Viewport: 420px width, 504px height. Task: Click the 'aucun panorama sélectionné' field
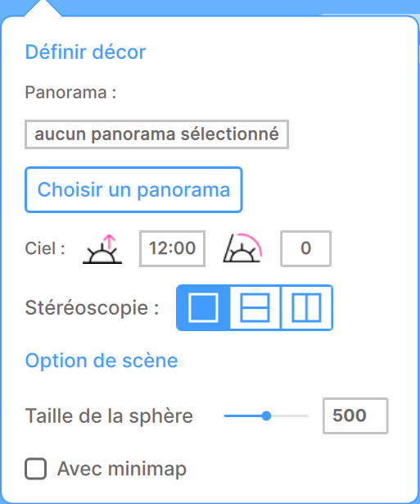tap(156, 134)
